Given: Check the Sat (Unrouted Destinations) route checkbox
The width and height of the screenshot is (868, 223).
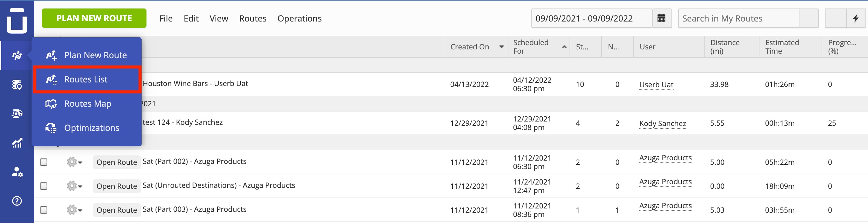Looking at the screenshot, I should point(44,186).
